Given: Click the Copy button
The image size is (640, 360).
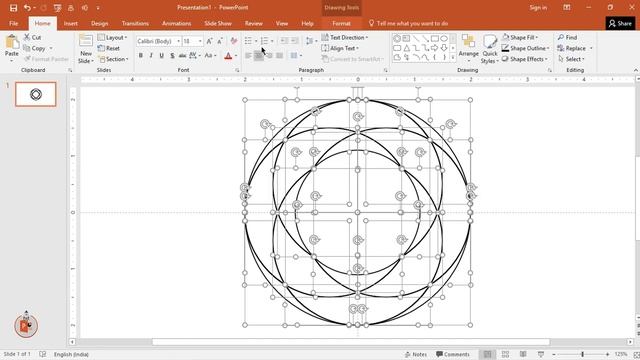Looking at the screenshot, I should click(34, 48).
